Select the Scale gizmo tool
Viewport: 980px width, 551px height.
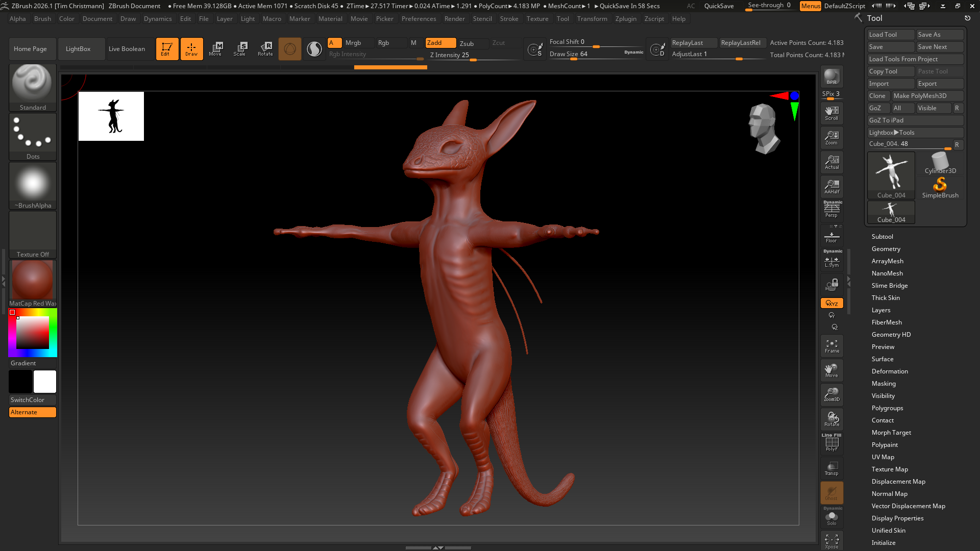point(239,49)
